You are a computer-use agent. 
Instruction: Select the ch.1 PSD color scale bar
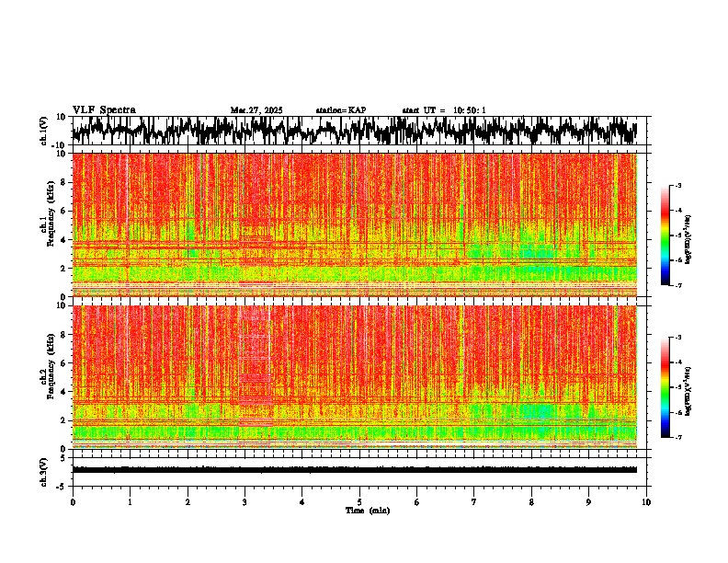pyautogui.click(x=665, y=236)
